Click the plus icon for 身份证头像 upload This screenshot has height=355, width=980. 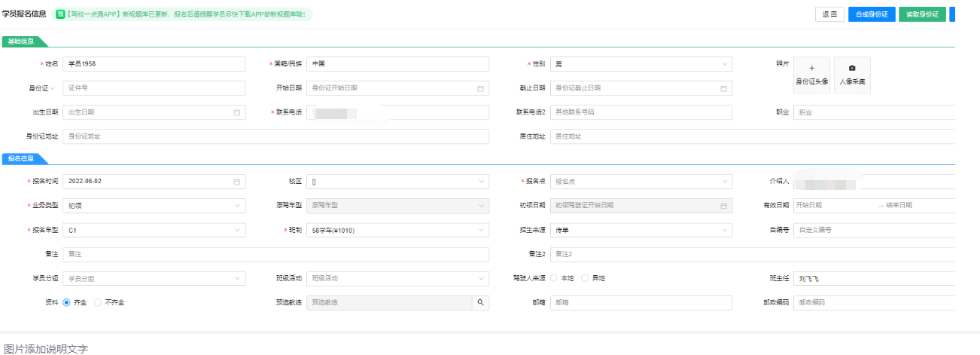coord(812,69)
